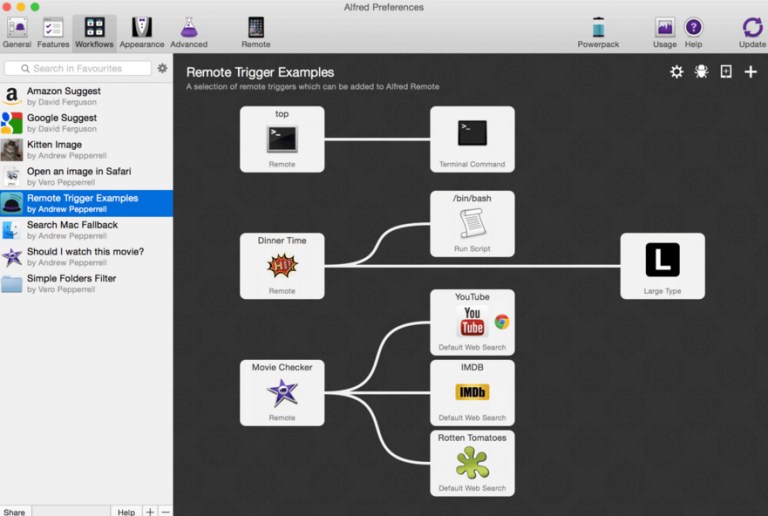This screenshot has height=516, width=768.
Task: Select Open an image in Safari workflow
Action: pos(86,176)
